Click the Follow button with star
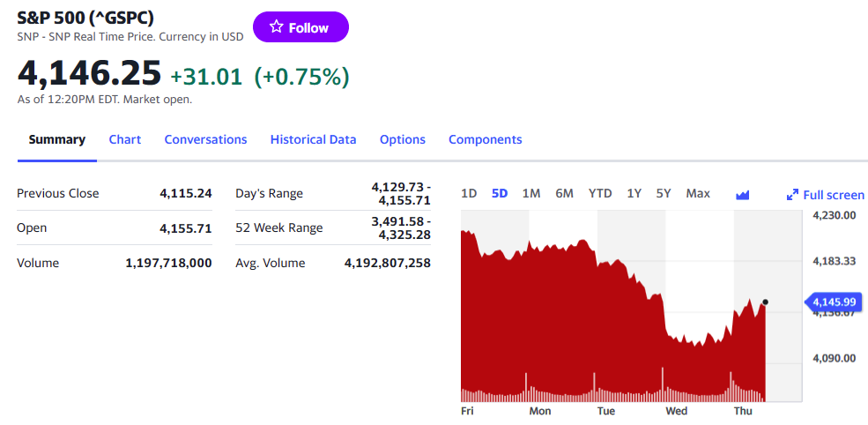This screenshot has height=425, width=868. click(x=300, y=27)
